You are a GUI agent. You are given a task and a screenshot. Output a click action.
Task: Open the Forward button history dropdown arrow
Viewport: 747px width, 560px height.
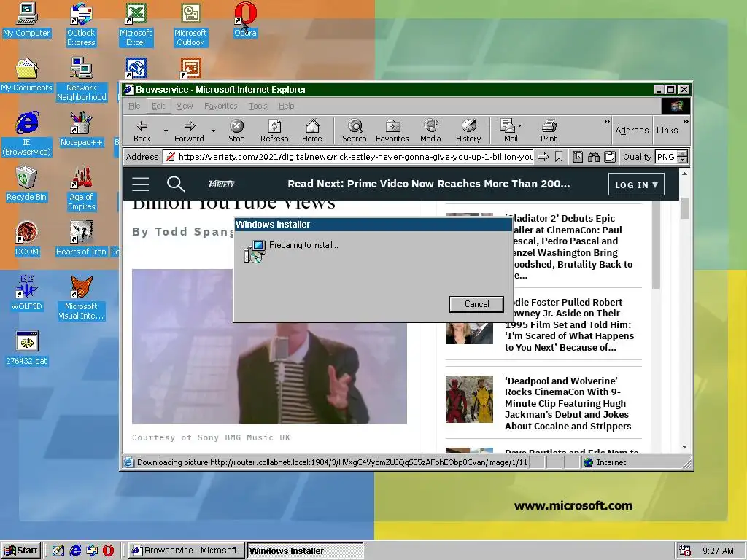coord(213,131)
